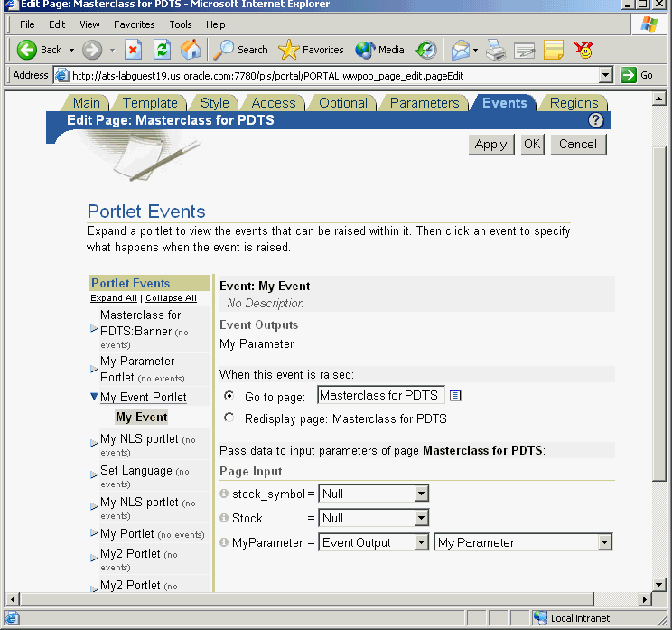Open the Stock Null dropdown
Screen dimensions: 672x630
click(373, 518)
